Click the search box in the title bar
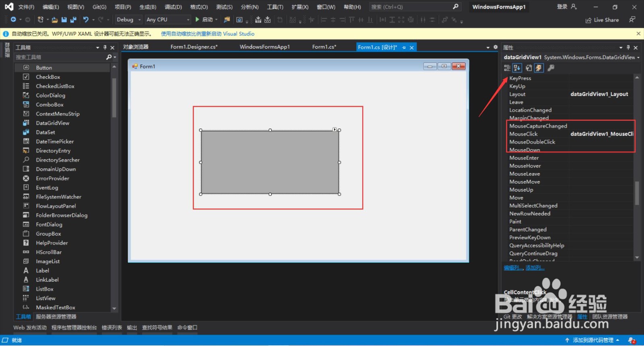Viewport: 644px width, 346px height. 415,7
